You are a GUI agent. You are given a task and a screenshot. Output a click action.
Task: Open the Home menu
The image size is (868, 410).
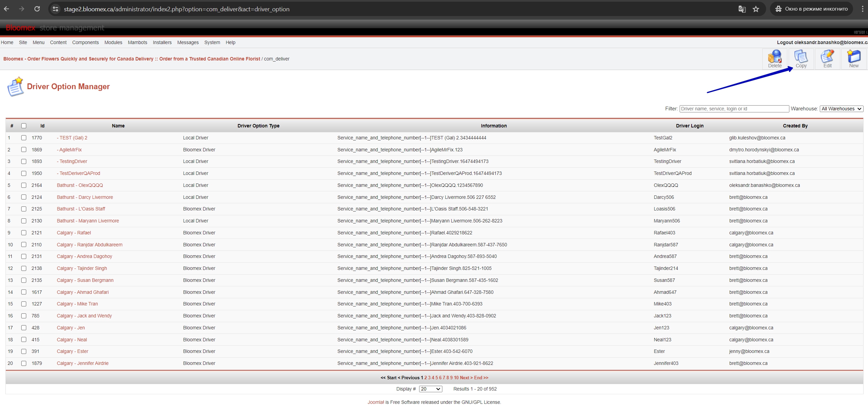(x=7, y=42)
